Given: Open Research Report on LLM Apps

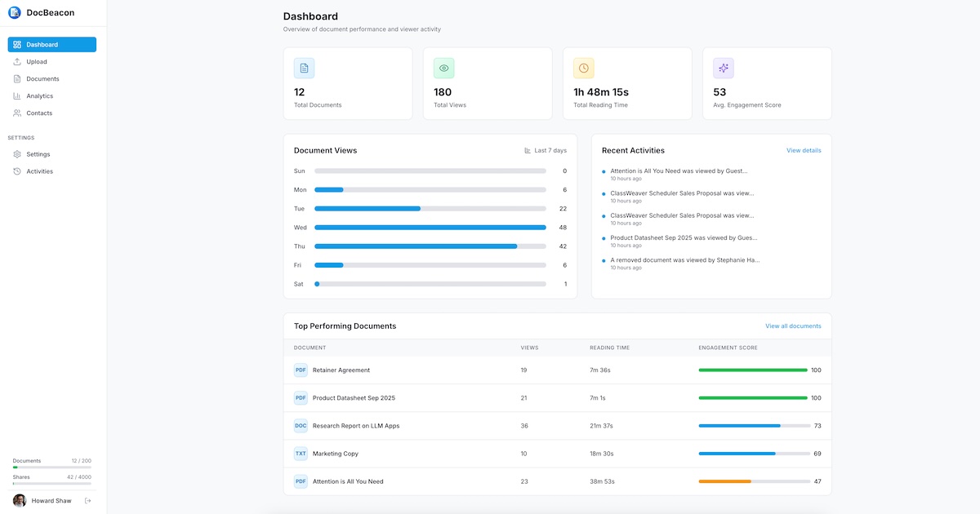Looking at the screenshot, I should pos(558,426).
